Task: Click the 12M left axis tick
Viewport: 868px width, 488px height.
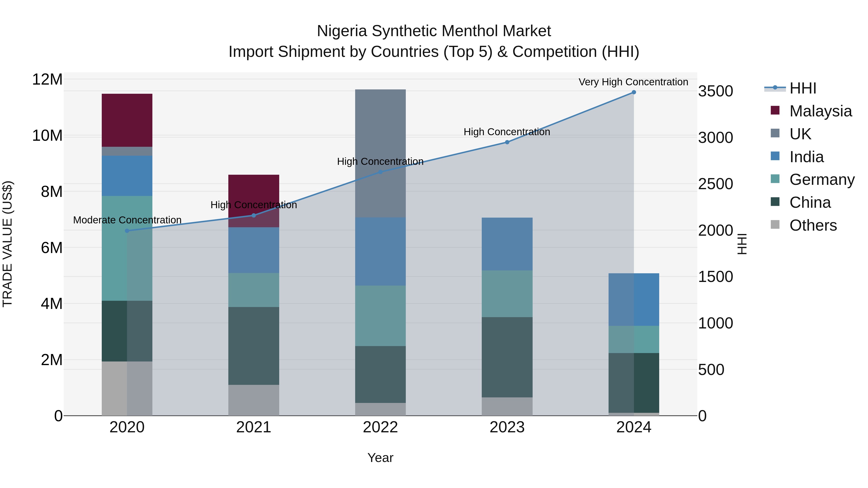Action: point(47,80)
